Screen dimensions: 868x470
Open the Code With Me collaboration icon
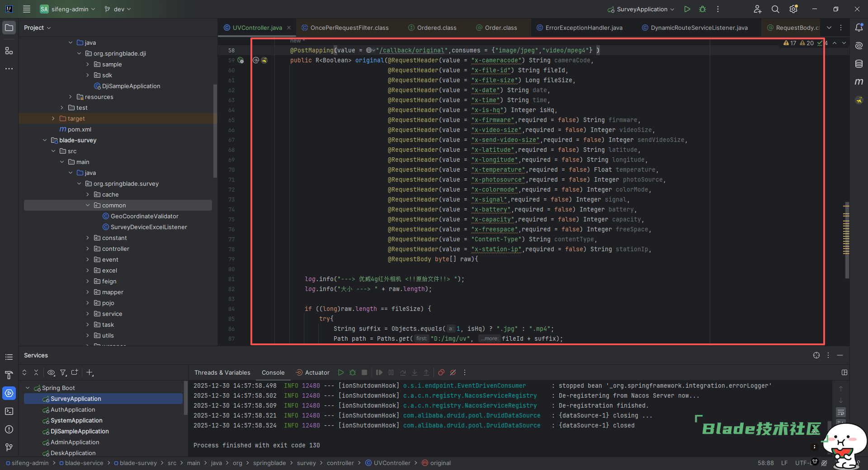tap(757, 9)
